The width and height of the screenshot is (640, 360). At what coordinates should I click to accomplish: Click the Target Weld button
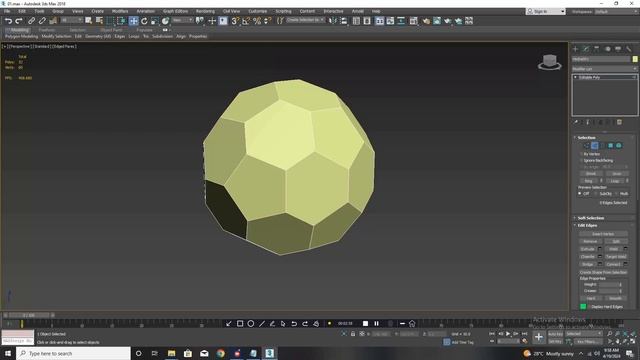point(616,257)
